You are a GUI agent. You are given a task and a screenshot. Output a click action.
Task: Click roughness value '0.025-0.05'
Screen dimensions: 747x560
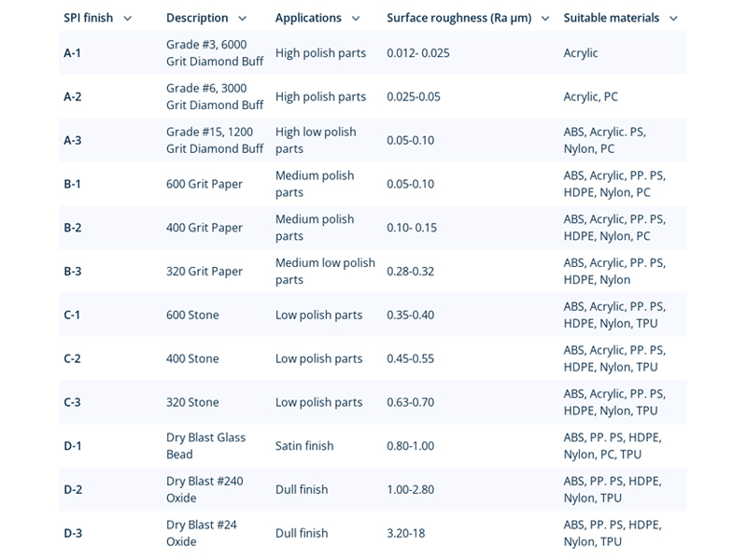point(414,97)
